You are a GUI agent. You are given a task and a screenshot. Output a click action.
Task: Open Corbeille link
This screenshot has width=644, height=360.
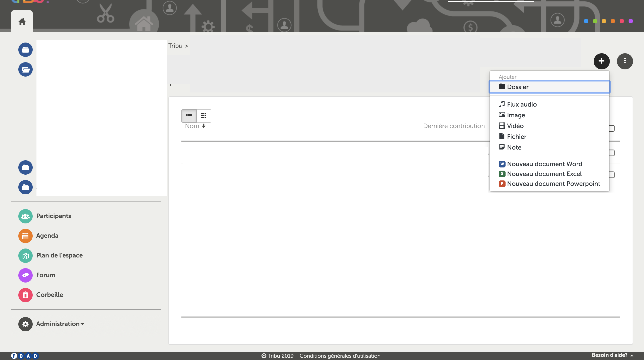tap(49, 295)
